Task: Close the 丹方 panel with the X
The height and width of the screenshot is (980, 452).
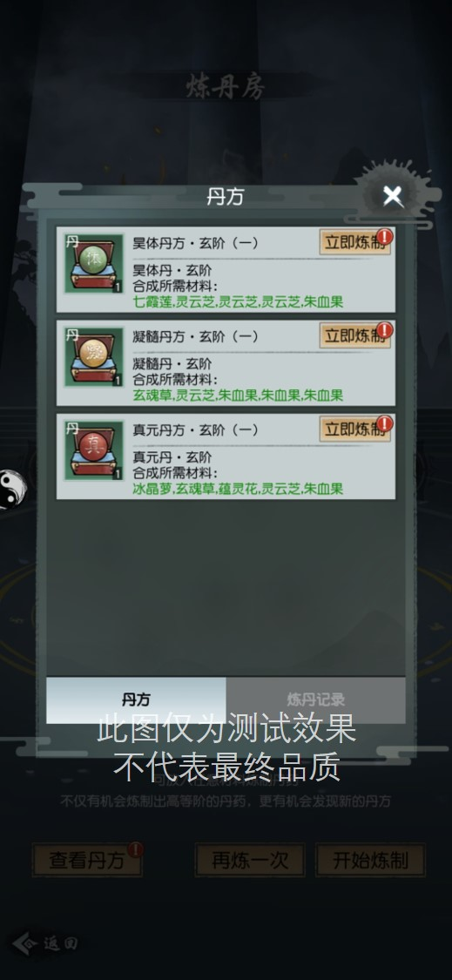Action: [x=393, y=197]
